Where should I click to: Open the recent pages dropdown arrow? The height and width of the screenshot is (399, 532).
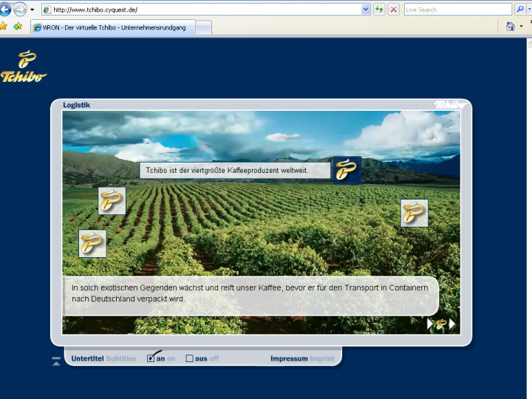pos(33,10)
